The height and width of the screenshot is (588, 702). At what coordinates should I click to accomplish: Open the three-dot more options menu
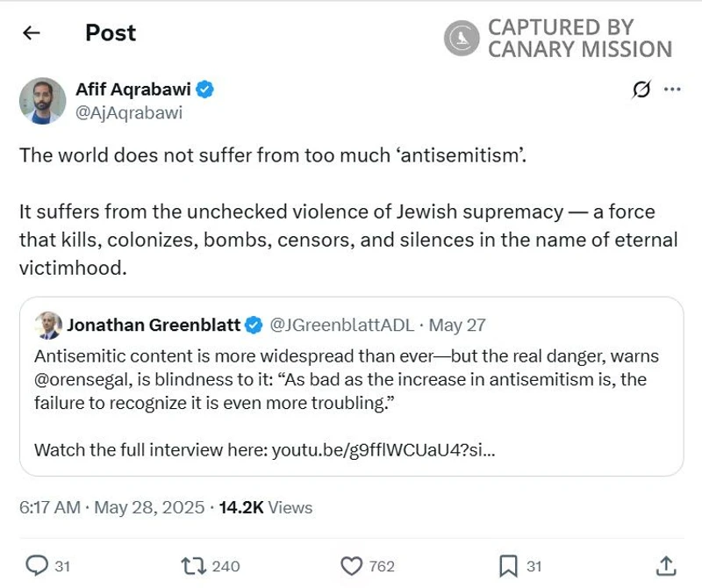click(672, 90)
